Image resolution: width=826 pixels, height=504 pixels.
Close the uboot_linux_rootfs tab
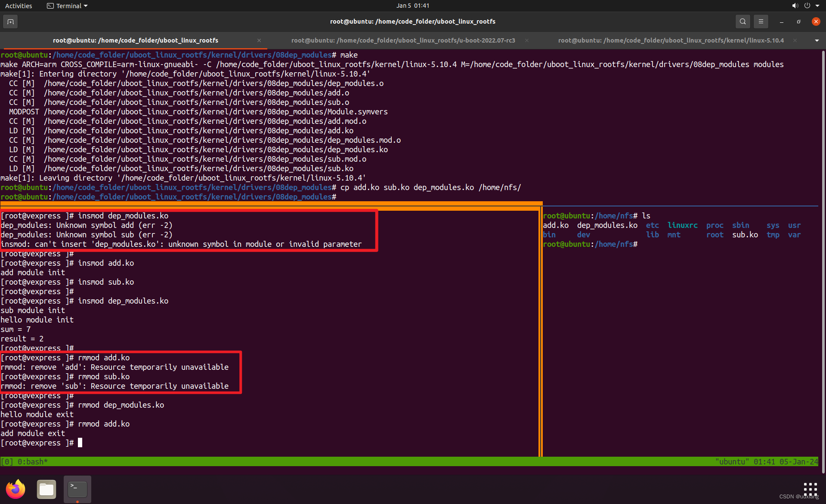click(x=259, y=40)
